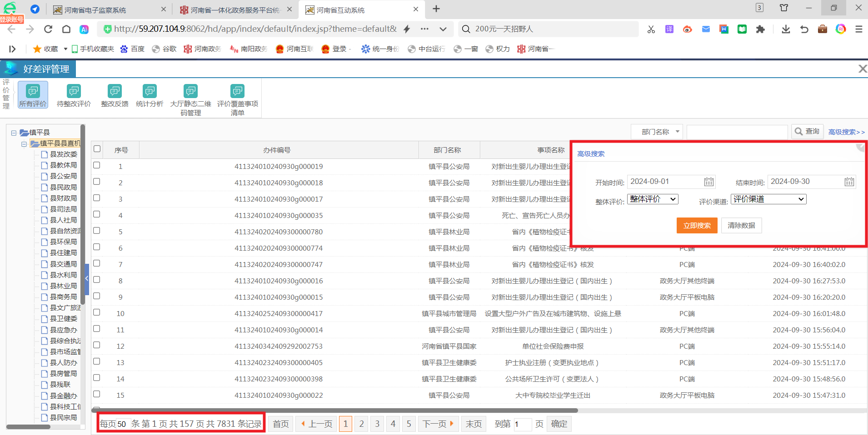Check the checkbox for row 10
Screen dimensions: 868x435
pos(97,312)
